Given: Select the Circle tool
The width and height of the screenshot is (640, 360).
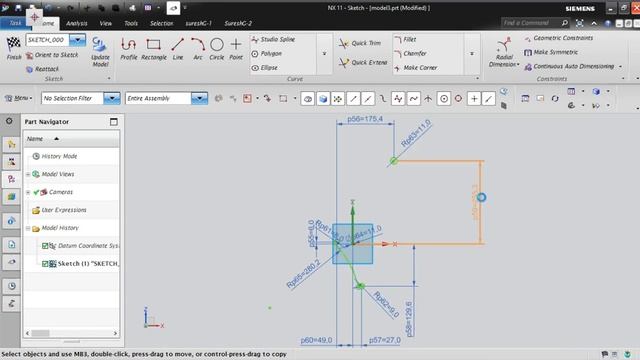Looking at the screenshot, I should (217, 49).
